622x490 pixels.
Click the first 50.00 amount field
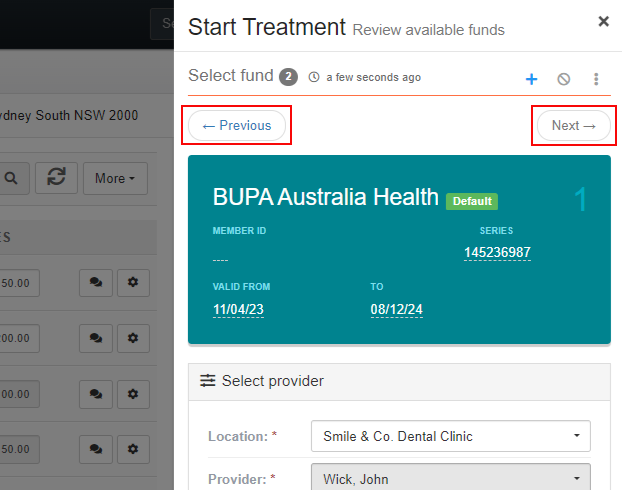click(x=19, y=283)
